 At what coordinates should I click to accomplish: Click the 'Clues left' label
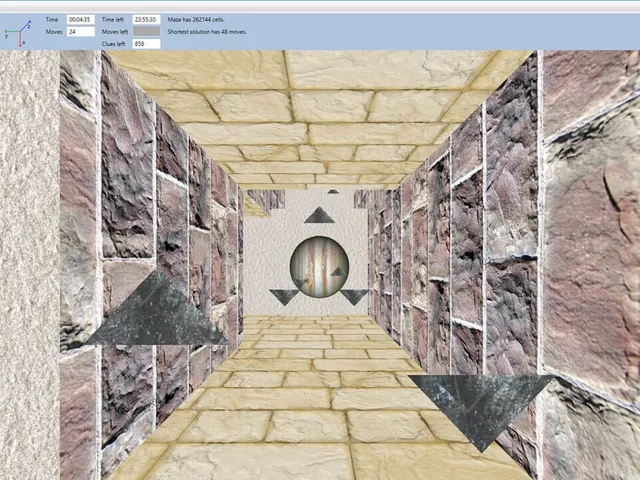point(113,44)
